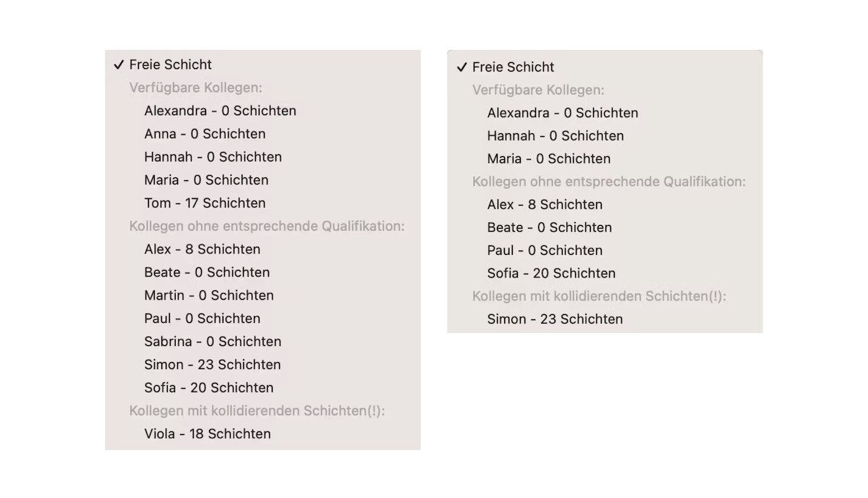This screenshot has width=868, height=498.
Task: Choose Tom - 17 Schichten
Action: click(205, 203)
